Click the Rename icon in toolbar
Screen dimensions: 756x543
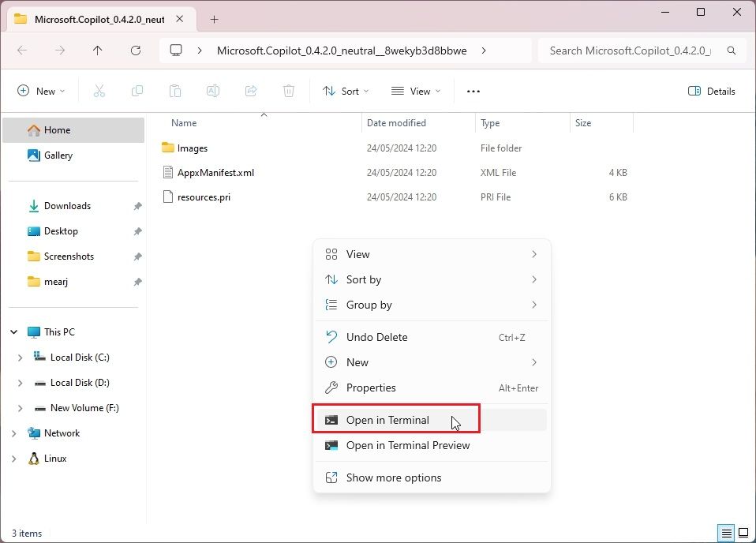212,91
